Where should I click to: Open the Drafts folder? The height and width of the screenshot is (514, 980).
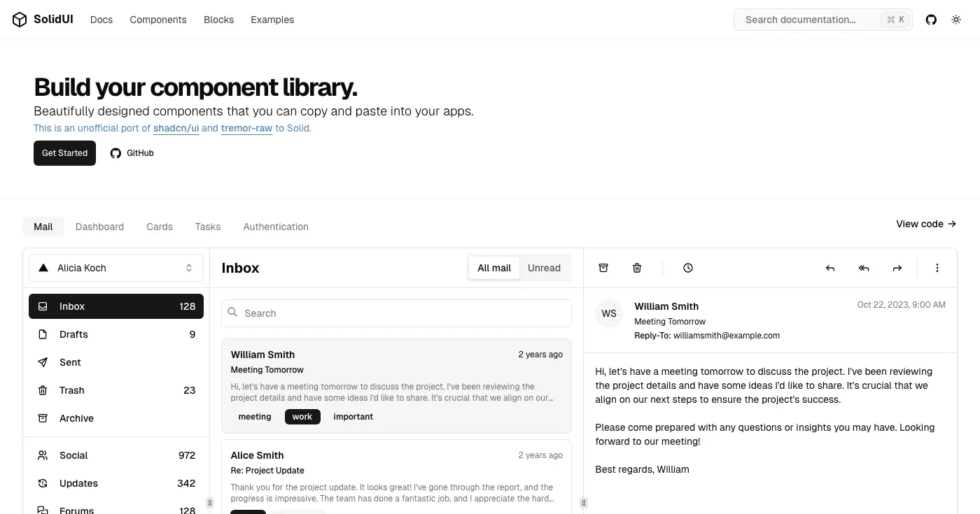pos(116,334)
